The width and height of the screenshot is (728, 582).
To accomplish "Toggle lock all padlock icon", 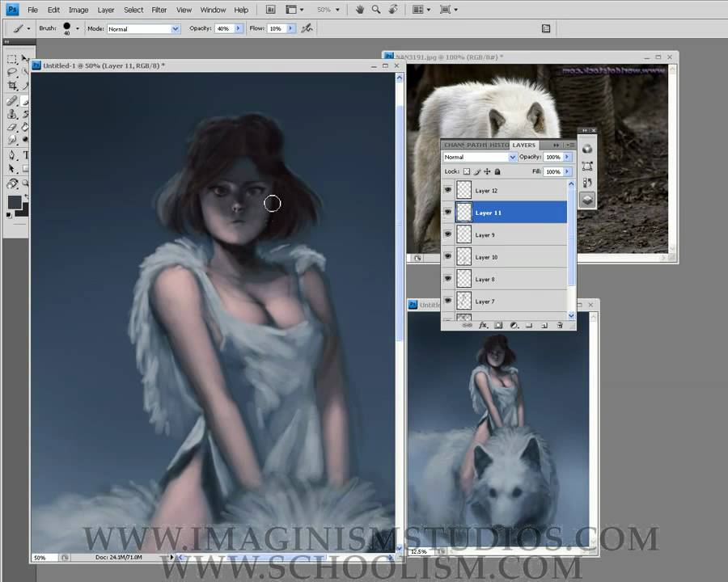I will [497, 171].
